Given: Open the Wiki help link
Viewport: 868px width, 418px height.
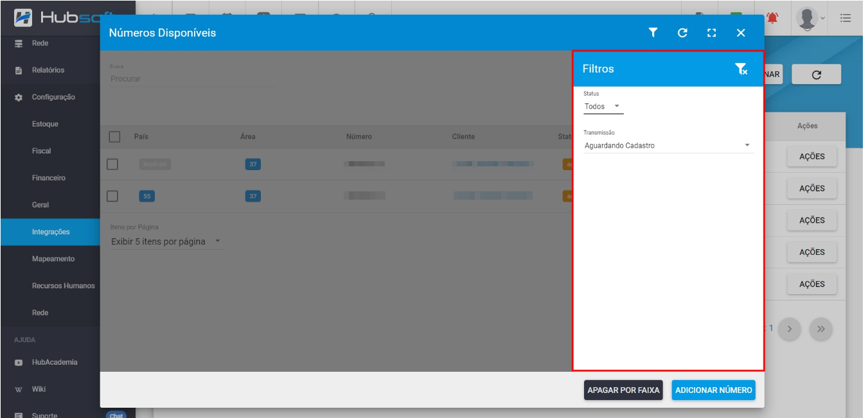Looking at the screenshot, I should tap(39, 389).
